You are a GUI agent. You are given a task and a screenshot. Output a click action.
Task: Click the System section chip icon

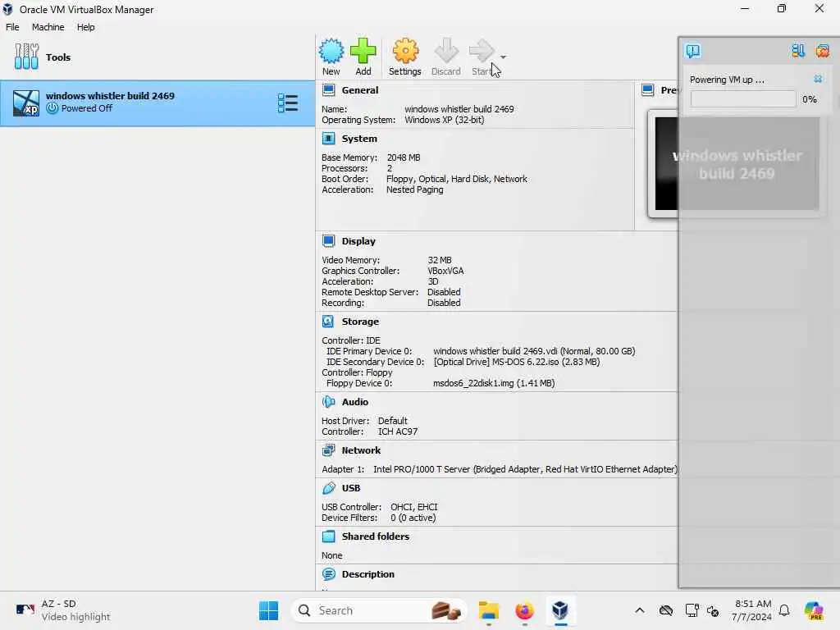(328, 139)
